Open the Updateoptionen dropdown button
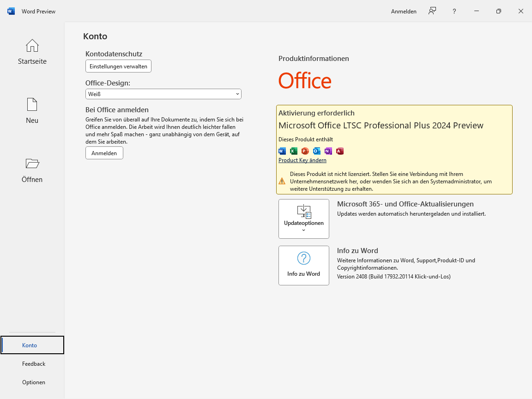 coord(304,219)
